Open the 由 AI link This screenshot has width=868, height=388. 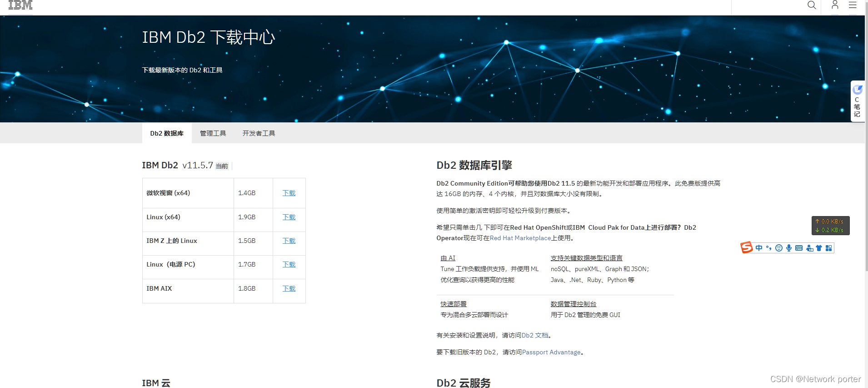(x=448, y=258)
